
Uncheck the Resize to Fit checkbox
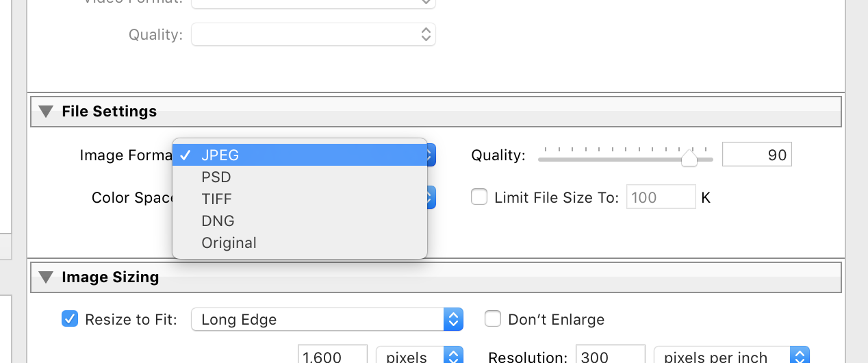click(x=70, y=318)
